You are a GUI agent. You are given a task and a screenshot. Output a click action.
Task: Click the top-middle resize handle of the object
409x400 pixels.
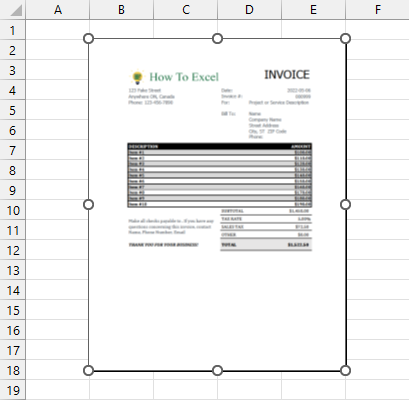[x=217, y=39]
